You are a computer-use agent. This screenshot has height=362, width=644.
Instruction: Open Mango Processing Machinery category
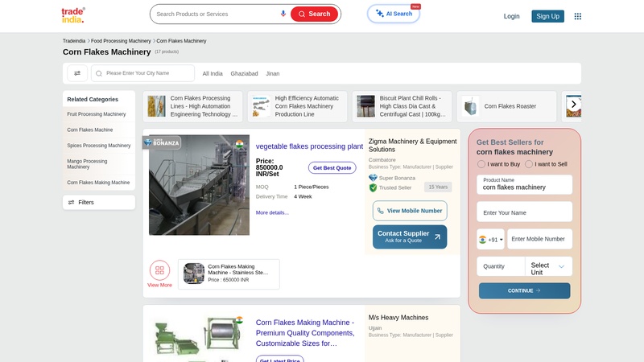tap(87, 164)
